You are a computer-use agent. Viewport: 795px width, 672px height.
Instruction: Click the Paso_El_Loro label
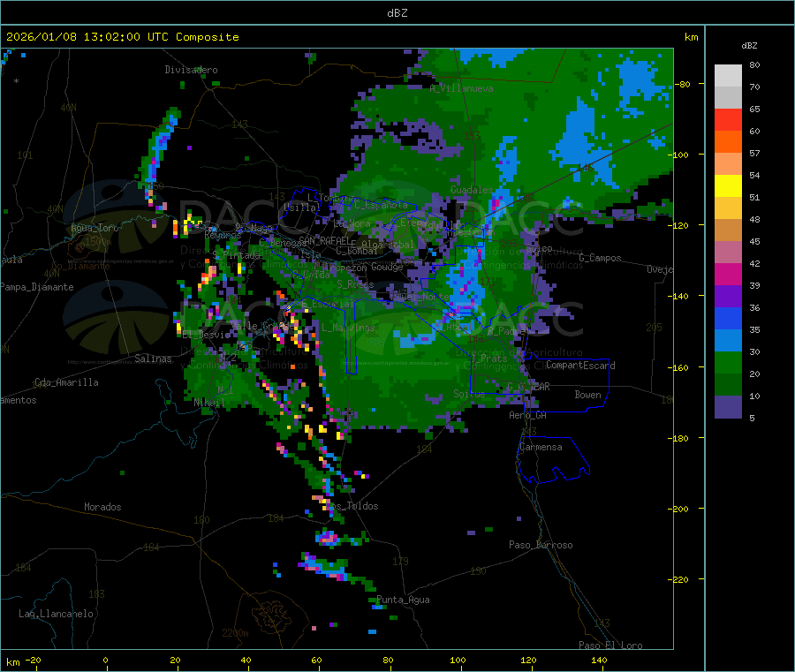tap(610, 646)
